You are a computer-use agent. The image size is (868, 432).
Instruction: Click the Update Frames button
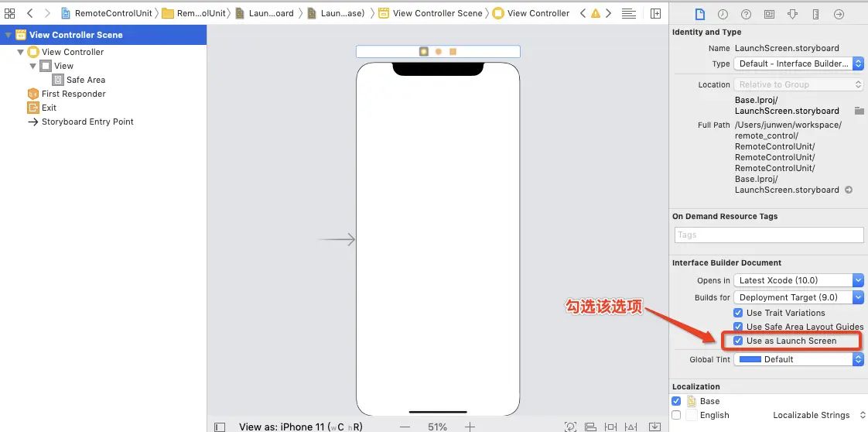(x=570, y=427)
